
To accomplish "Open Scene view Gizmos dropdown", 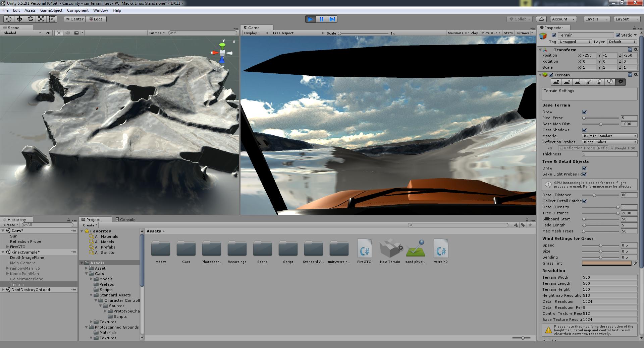I will 157,33.
